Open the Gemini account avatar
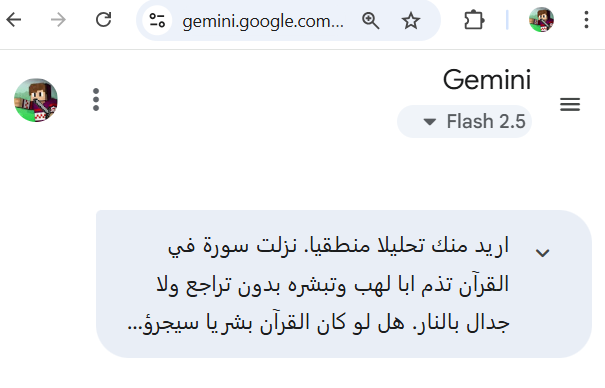 point(36,100)
